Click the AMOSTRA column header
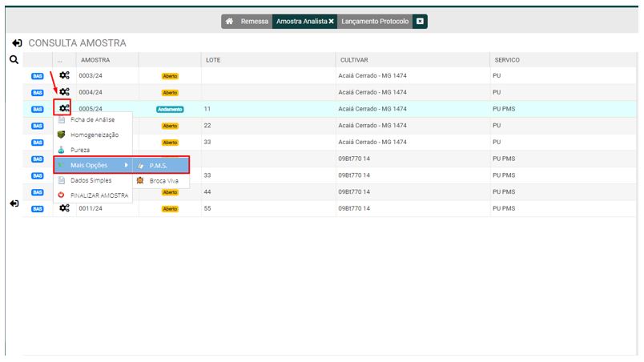The height and width of the screenshot is (362, 644). (95, 60)
